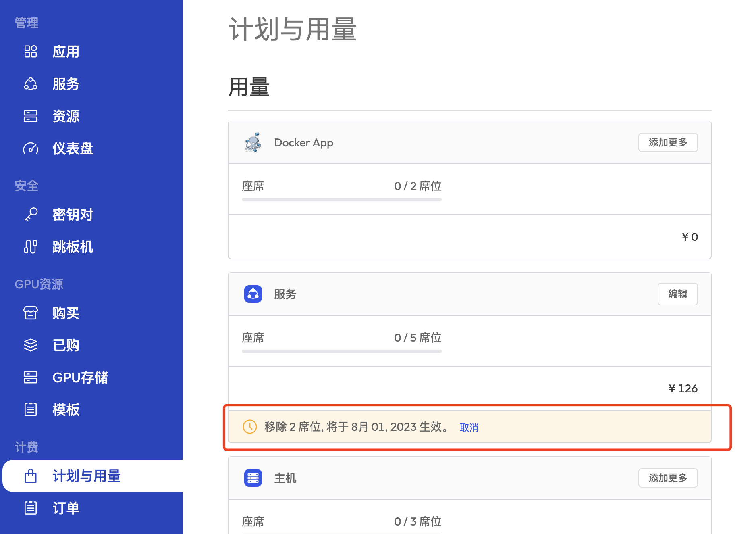The width and height of the screenshot is (756, 534).
Task: Go to GPU存储 in sidebar
Action: [x=80, y=378]
